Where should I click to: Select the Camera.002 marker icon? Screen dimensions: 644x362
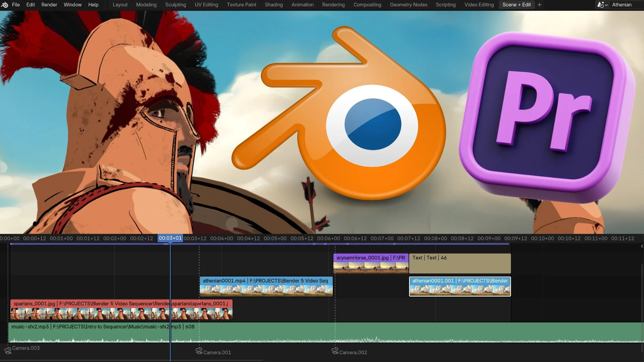point(335,351)
